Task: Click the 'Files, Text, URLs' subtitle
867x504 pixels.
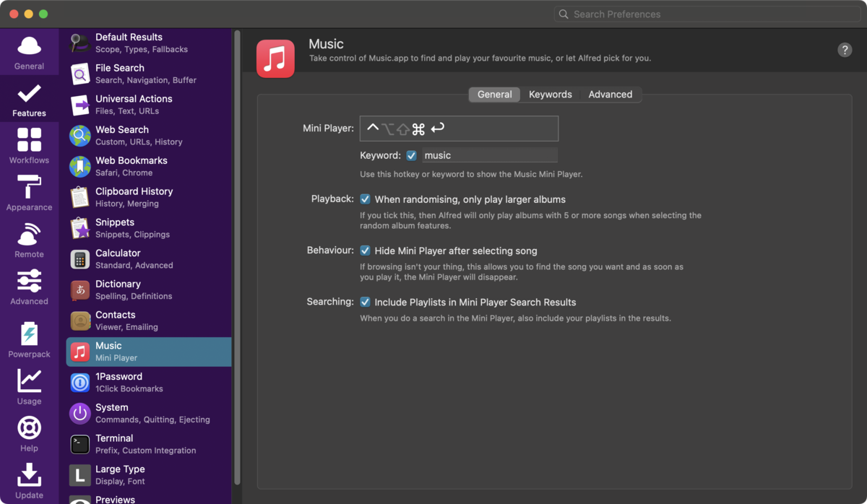Action: pyautogui.click(x=127, y=111)
